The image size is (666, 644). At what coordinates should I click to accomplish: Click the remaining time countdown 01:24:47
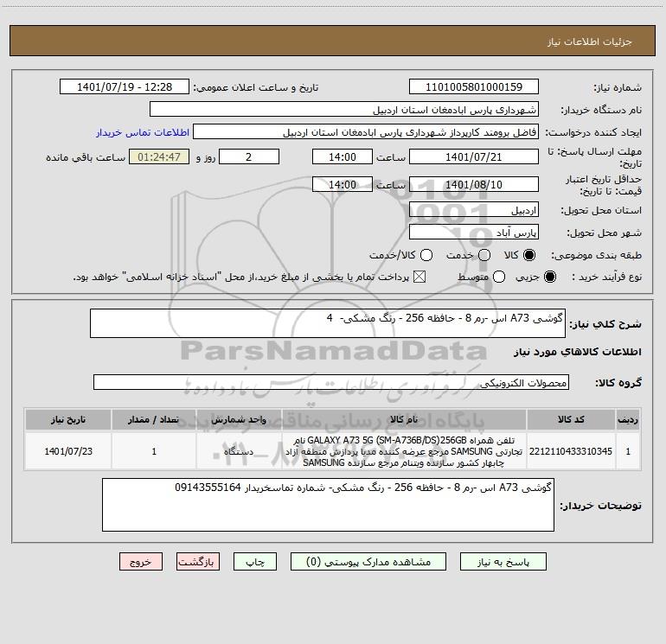[x=159, y=156]
